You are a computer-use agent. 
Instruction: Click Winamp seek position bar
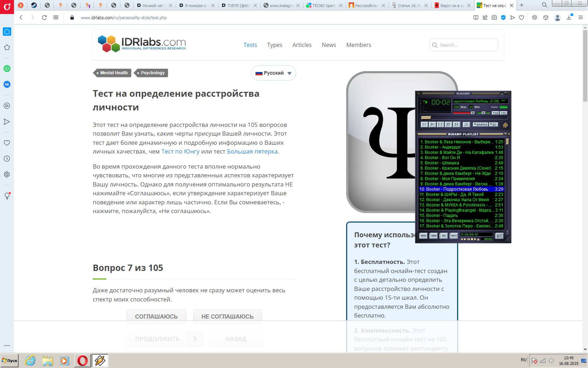[464, 118]
